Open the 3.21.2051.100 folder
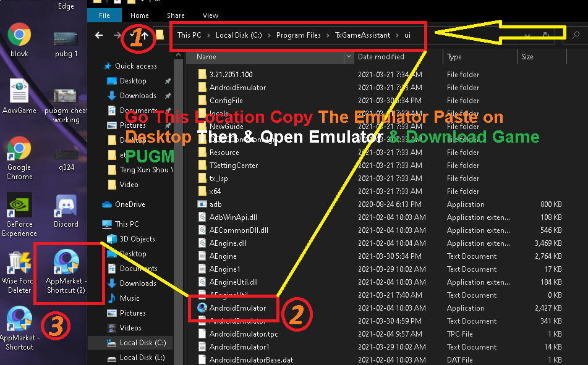 coord(231,75)
